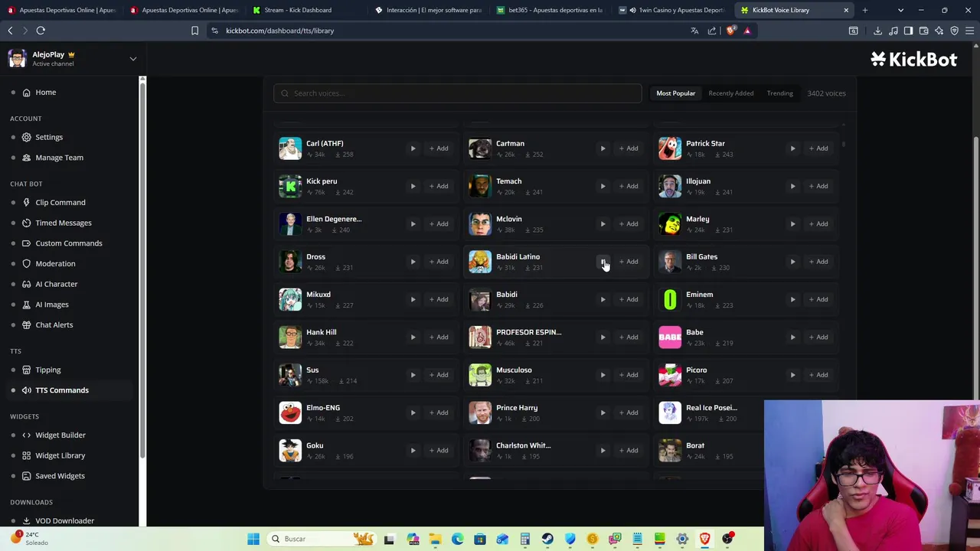Image resolution: width=980 pixels, height=551 pixels.
Task: Play the Illojuan voice preview
Action: (792, 186)
